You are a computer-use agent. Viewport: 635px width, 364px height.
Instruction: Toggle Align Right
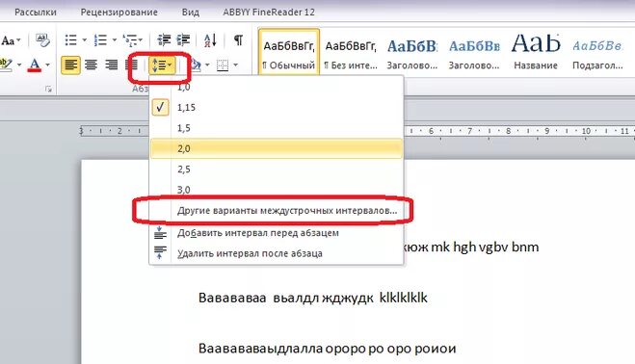click(111, 65)
